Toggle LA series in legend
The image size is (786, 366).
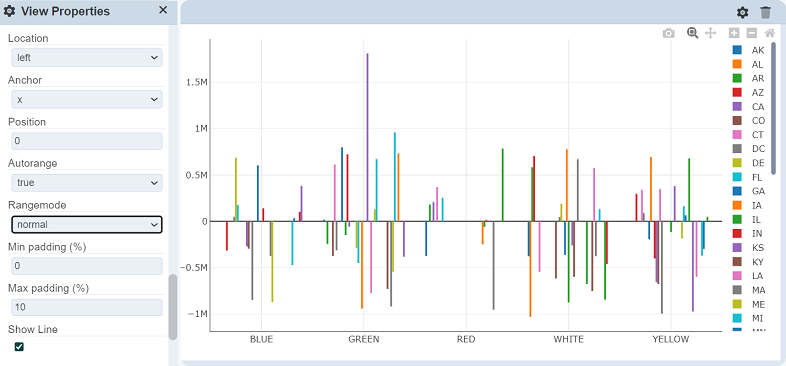748,275
